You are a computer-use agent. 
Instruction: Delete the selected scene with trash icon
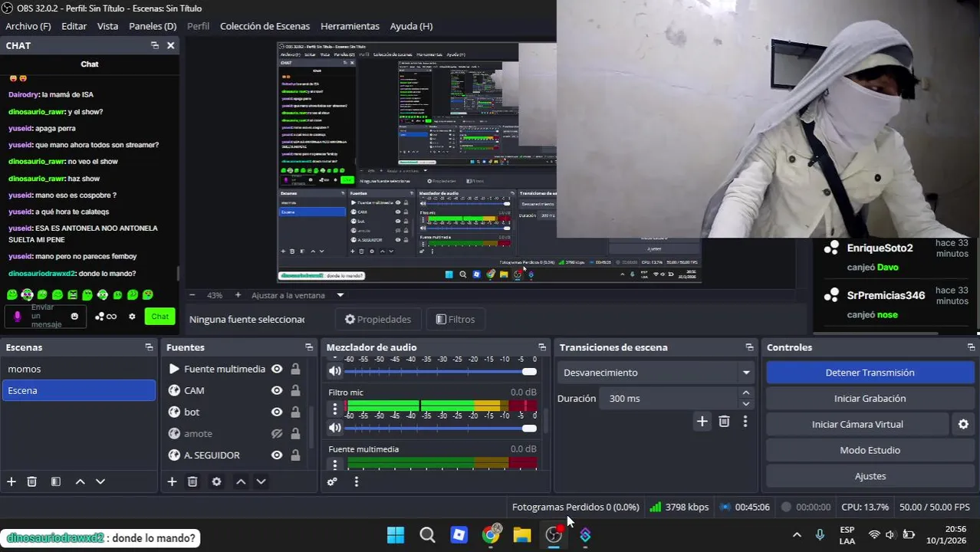pyautogui.click(x=32, y=481)
